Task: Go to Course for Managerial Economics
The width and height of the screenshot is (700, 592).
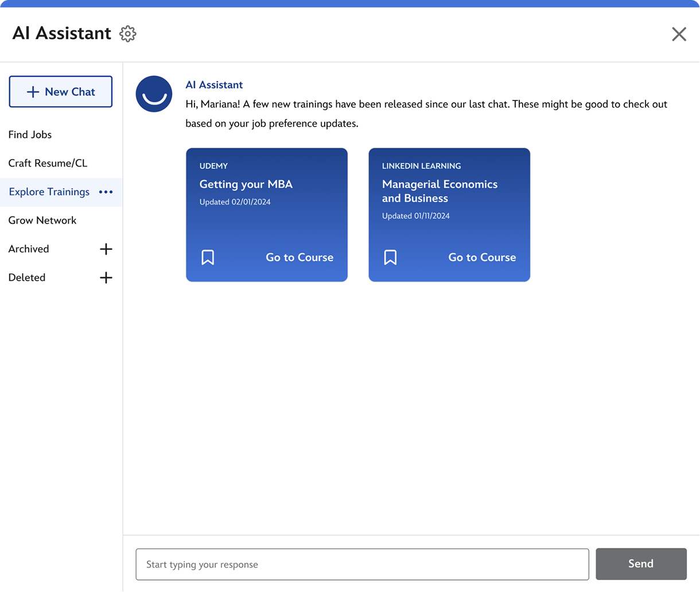Action: pyautogui.click(x=481, y=257)
